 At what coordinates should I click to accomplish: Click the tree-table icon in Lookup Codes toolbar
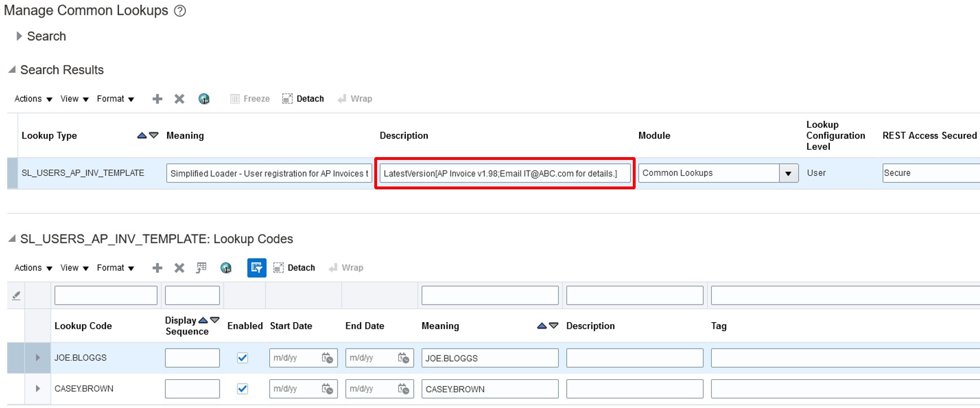click(x=202, y=268)
